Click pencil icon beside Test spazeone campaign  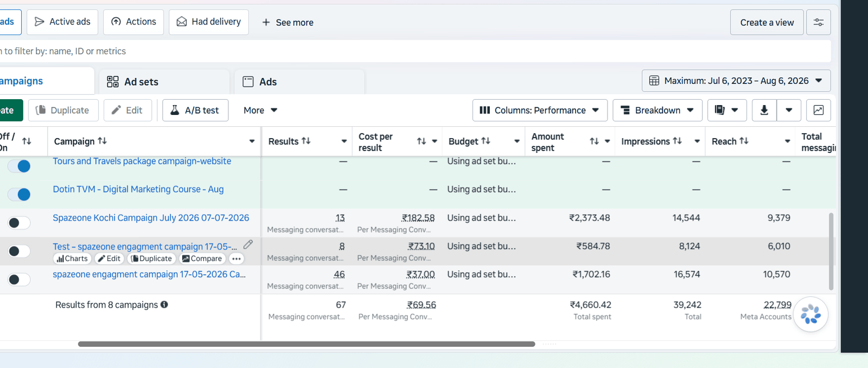248,244
